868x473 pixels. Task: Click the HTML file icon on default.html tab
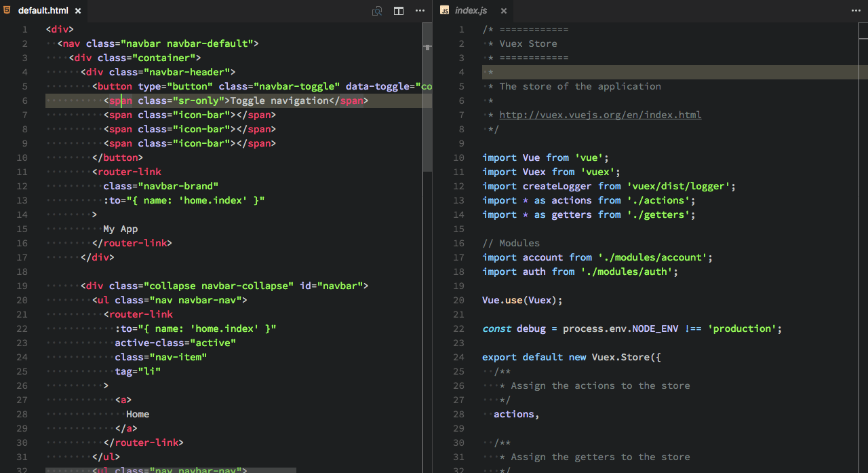pos(7,11)
